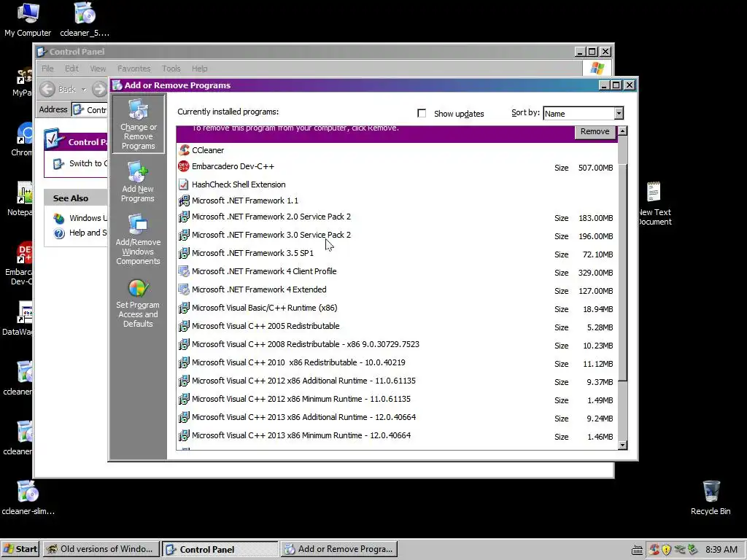Click the ccleaner-slim installer desktop icon

coord(28,491)
